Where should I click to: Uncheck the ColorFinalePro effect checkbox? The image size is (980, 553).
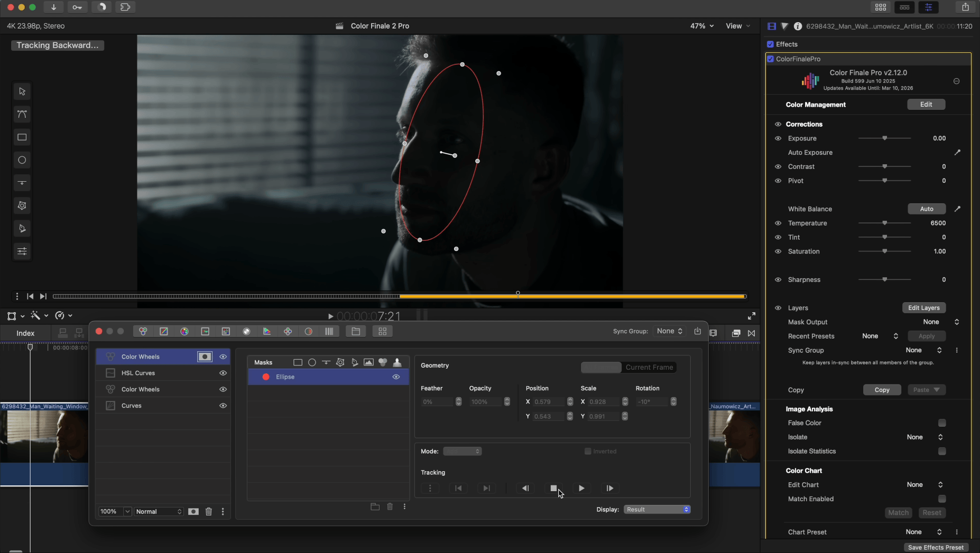(771, 59)
